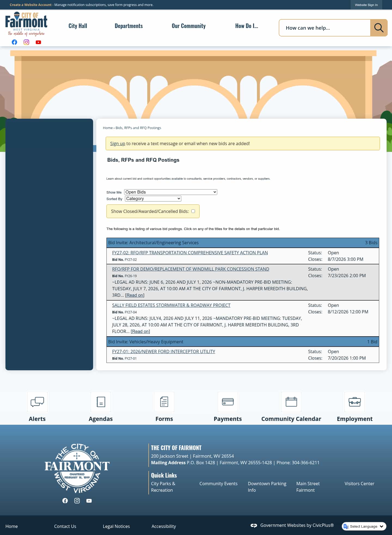Click Read on for Sally Field Estates bid
The width and height of the screenshot is (392, 535).
click(x=140, y=331)
